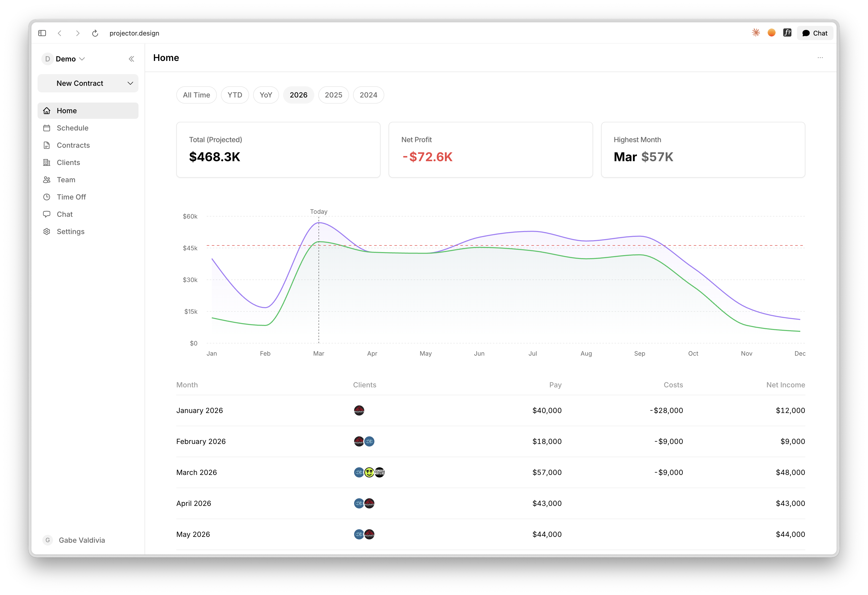Open the Time Off clock page
868x595 pixels.
(71, 197)
